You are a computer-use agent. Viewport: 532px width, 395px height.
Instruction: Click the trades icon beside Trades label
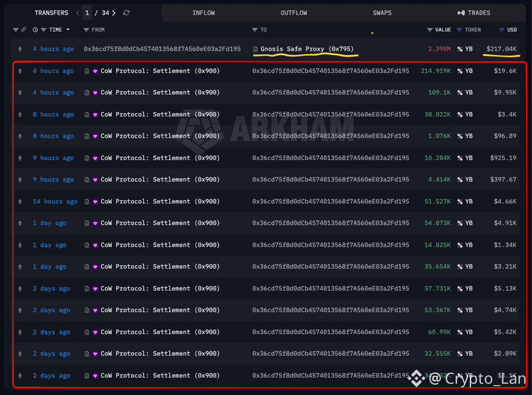pos(461,13)
